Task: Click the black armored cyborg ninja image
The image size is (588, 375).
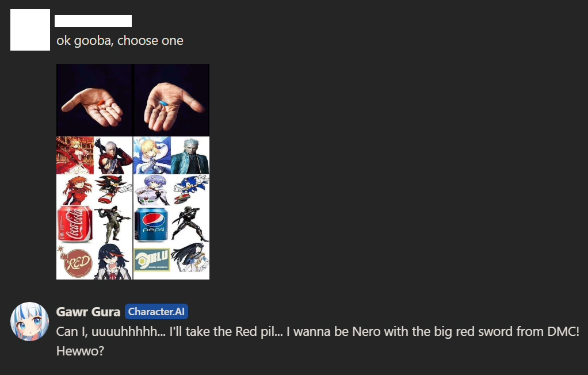Action: pyautogui.click(x=190, y=224)
